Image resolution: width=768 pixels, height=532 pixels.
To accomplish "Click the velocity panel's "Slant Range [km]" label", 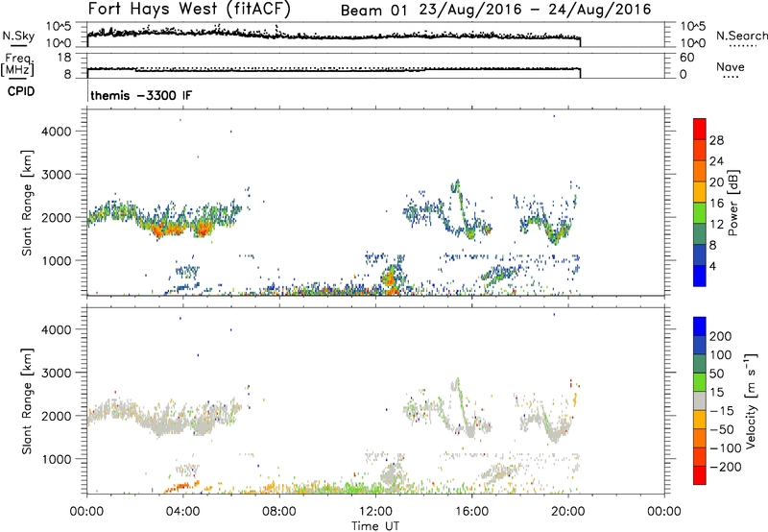I will coord(27,401).
